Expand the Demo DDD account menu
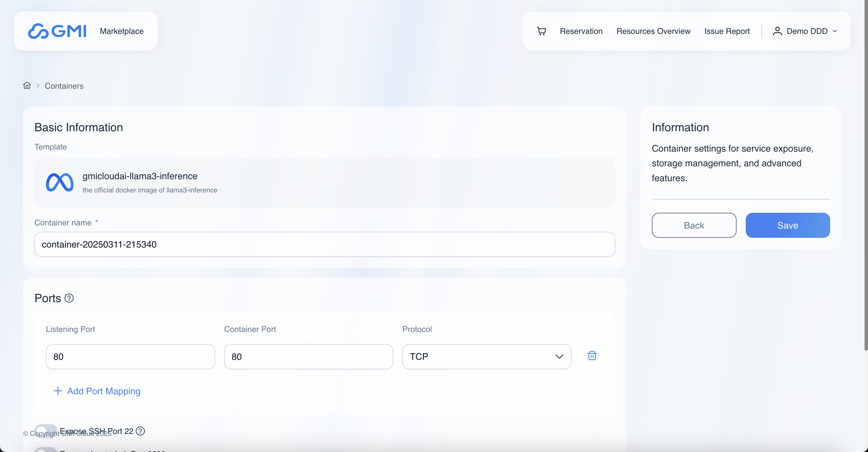The width and height of the screenshot is (868, 452). 805,31
